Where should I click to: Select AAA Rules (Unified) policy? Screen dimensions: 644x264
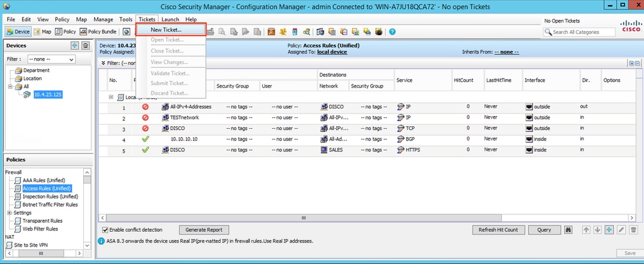[44, 180]
